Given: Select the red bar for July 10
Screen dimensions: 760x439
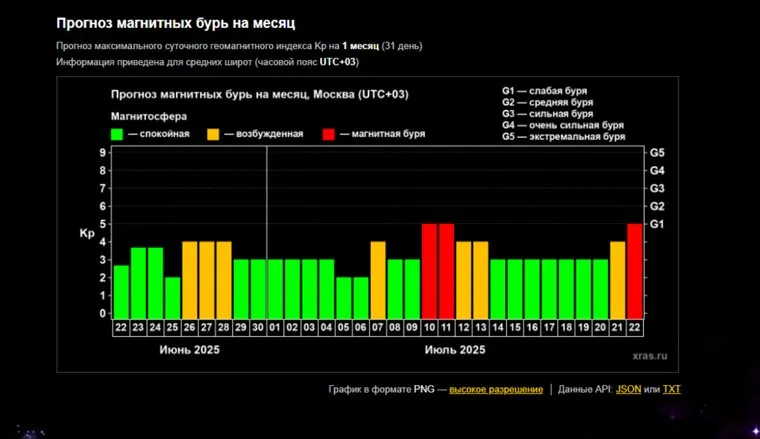Looking at the screenshot, I should tap(429, 271).
